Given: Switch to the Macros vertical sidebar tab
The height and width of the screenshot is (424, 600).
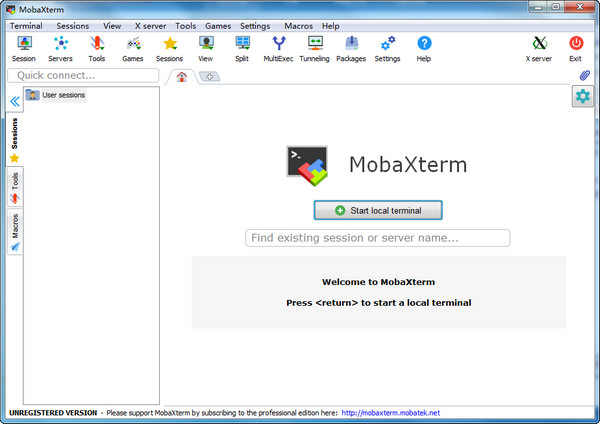Looking at the screenshot, I should pos(15,233).
